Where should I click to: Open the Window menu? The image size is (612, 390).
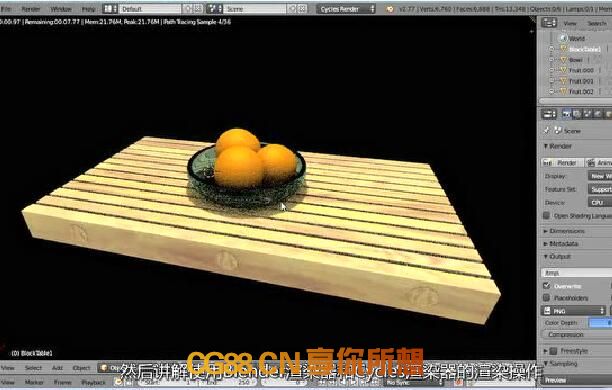(x=61, y=9)
